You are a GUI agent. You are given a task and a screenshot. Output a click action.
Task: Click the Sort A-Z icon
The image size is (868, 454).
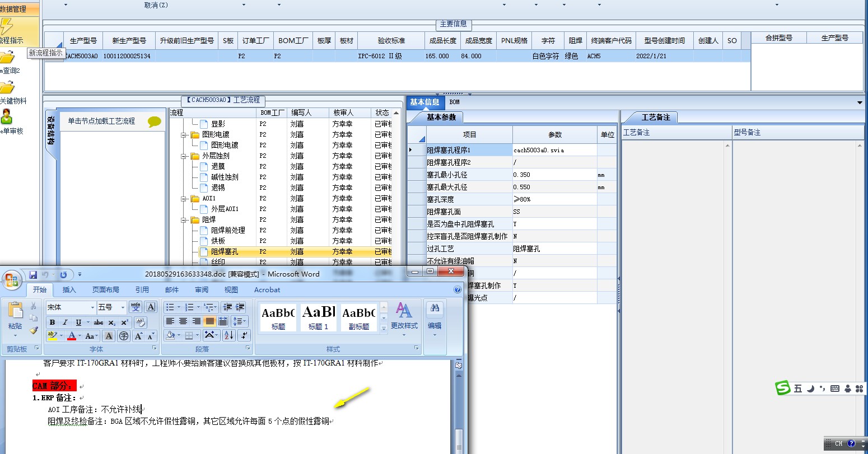228,335
